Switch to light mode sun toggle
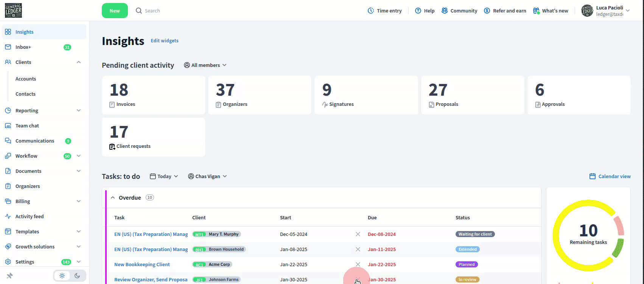Viewport: 644px width, 284px height. coord(62,276)
